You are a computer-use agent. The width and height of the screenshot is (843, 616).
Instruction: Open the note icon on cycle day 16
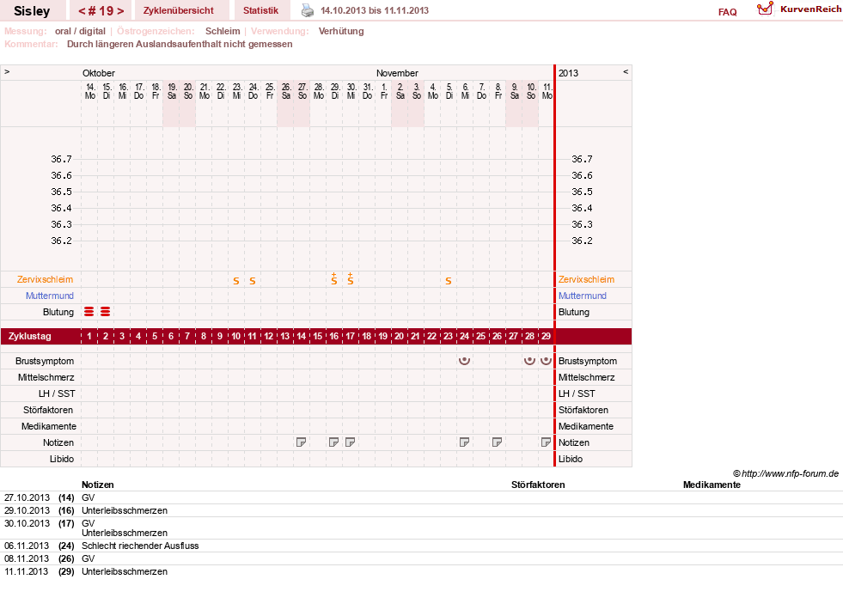tap(334, 442)
